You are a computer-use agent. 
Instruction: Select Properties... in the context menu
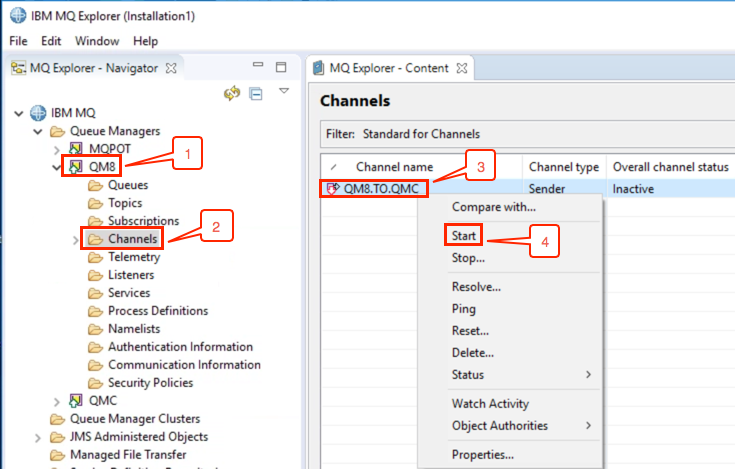pos(482,454)
